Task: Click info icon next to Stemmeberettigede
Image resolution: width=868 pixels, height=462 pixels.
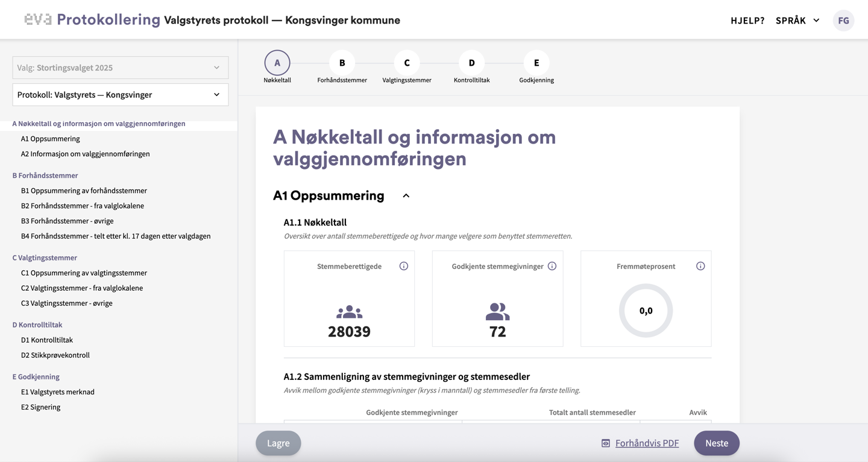Action: coord(404,266)
